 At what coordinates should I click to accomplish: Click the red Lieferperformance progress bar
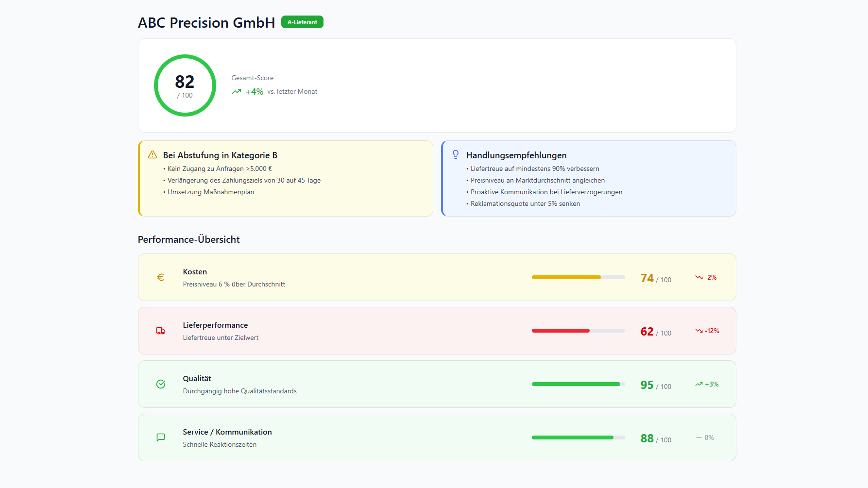pos(578,331)
